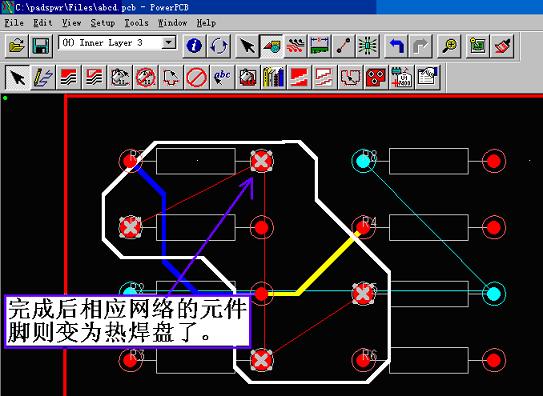543x396 pixels.
Task: Select the red four-pads flood icon
Action: pos(376,77)
